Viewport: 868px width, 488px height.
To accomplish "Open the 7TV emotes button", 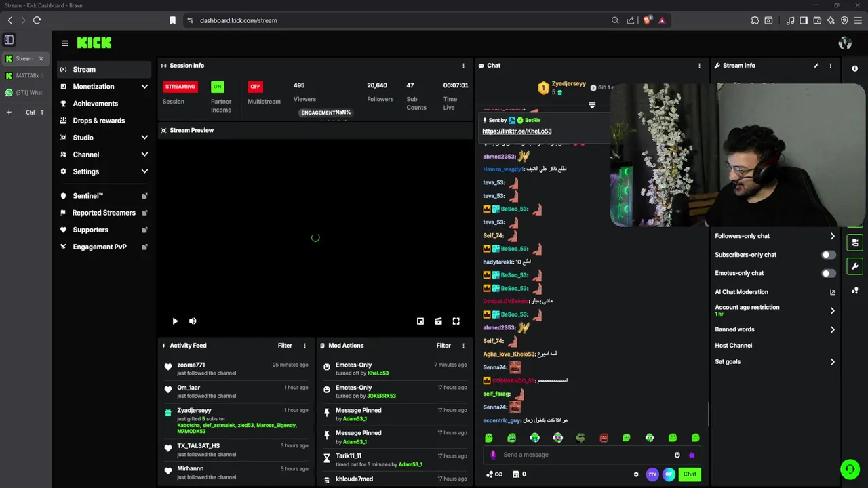I will (x=652, y=474).
